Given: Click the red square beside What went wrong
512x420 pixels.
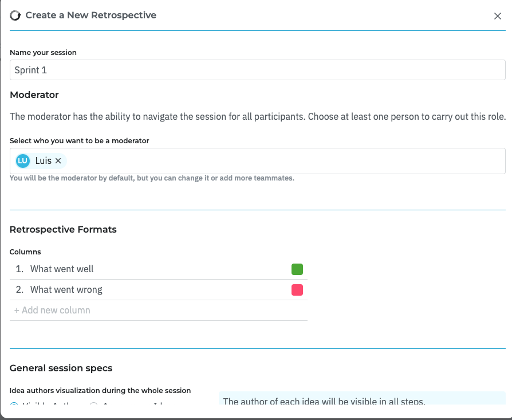Looking at the screenshot, I should point(297,289).
